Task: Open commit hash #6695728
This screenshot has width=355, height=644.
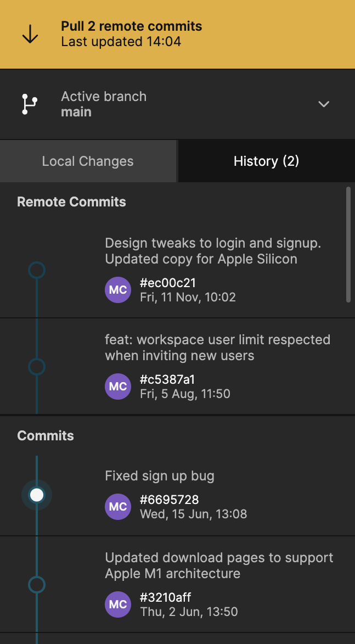Action: [170, 500]
